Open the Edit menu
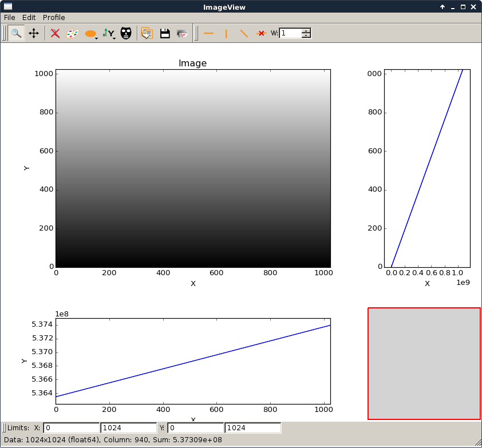Screen dimensions: 482x448 click(x=29, y=18)
